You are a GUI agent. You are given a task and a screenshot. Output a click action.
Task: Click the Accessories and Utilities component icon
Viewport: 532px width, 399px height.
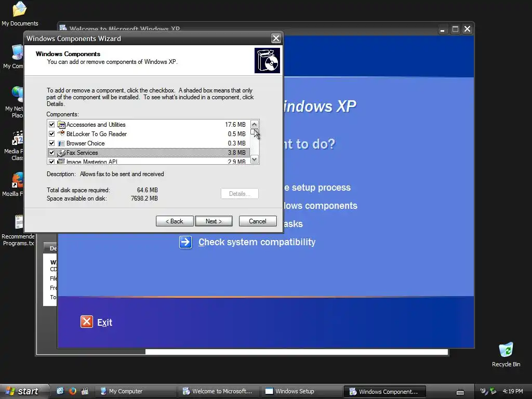click(61, 125)
